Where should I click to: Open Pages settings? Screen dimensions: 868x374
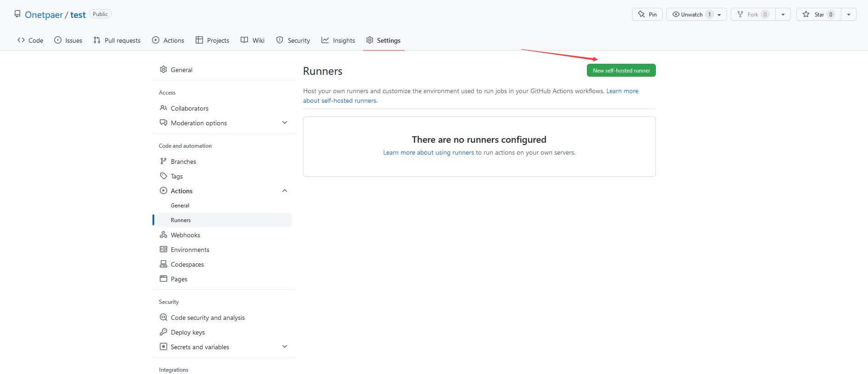click(x=224, y=279)
